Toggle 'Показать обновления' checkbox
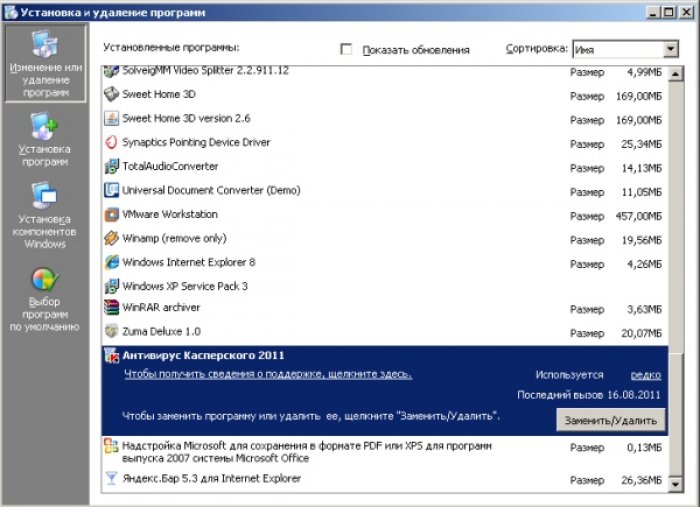 346,49
